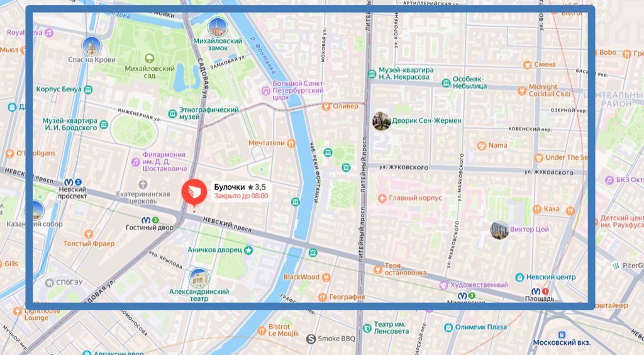
Task: Click the Midnight Cocktail Club icon
Action: pyautogui.click(x=521, y=91)
